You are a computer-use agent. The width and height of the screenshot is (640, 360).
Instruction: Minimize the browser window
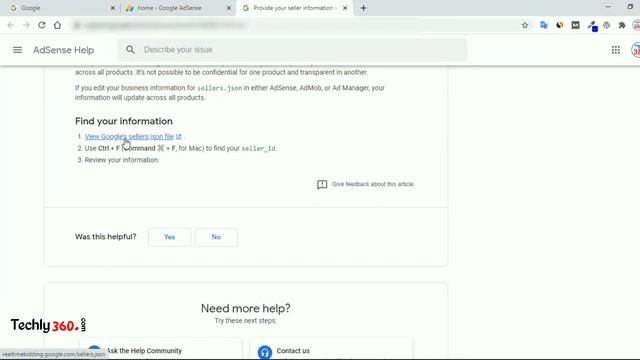tap(608, 7)
